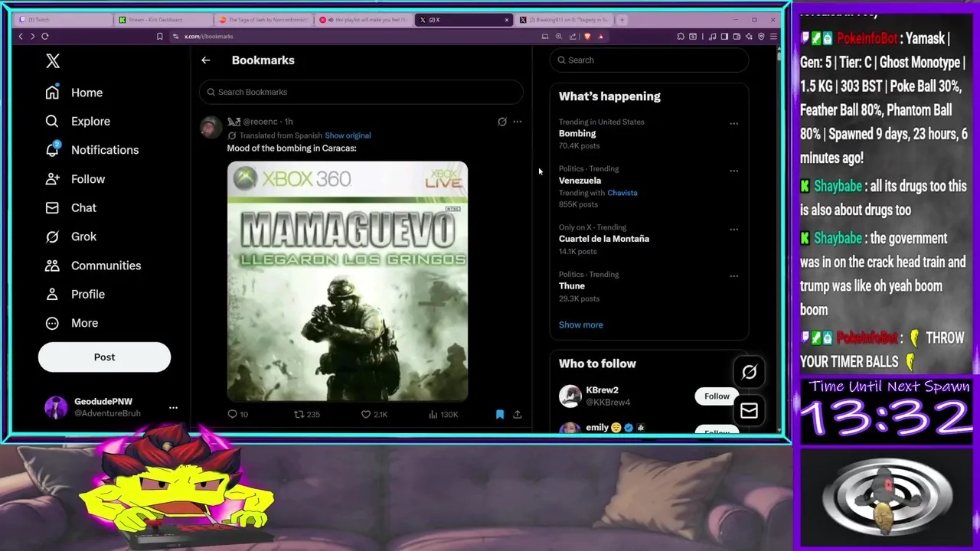Viewport: 980px width, 551px height.
Task: Open the Bombing trending topic
Action: coord(577,133)
